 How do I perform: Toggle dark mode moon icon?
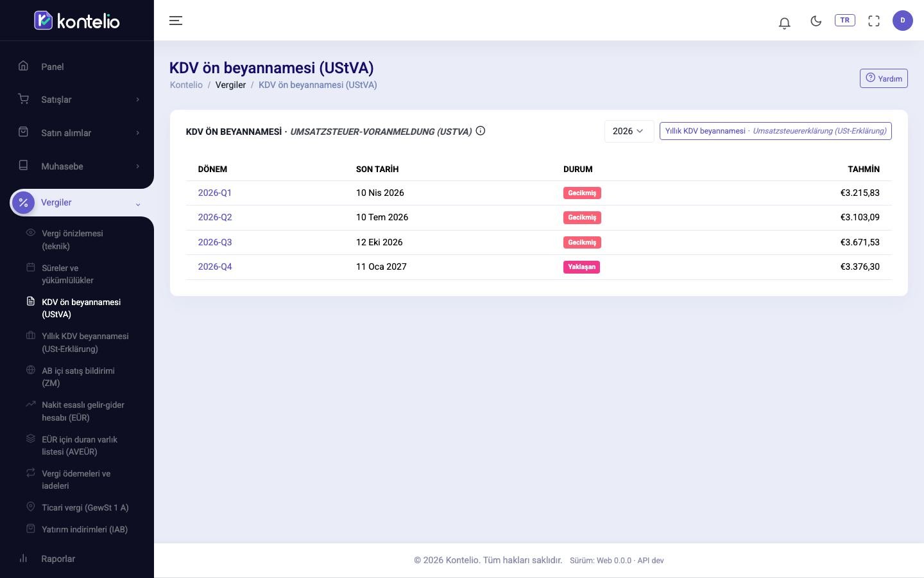(x=816, y=21)
